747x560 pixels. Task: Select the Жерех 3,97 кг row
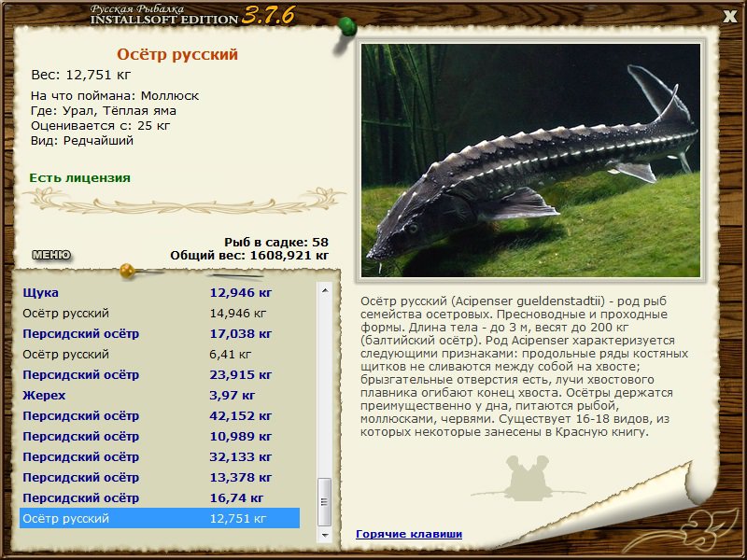tap(160, 395)
